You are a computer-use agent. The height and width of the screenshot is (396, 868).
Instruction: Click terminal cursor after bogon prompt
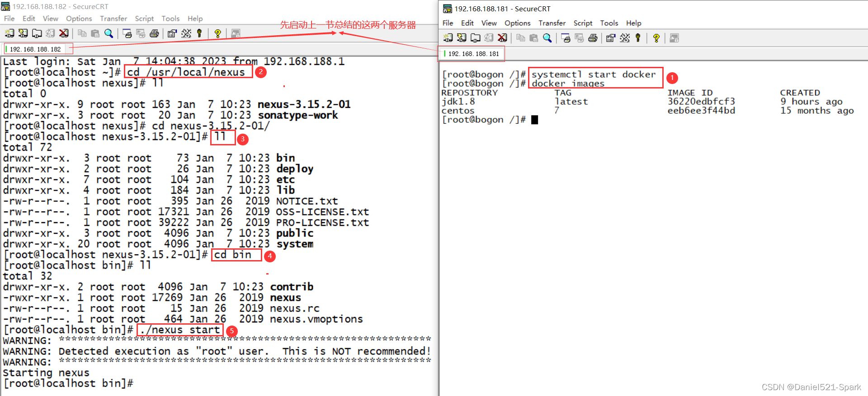(x=534, y=120)
